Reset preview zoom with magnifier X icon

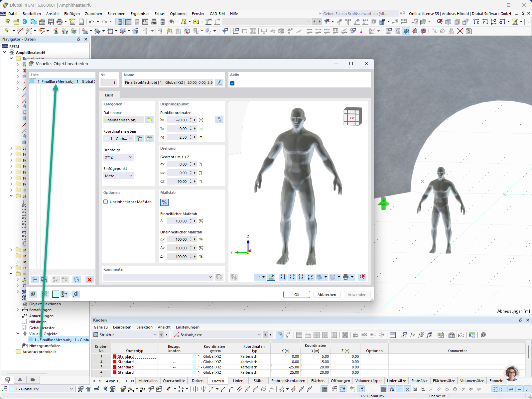point(362,277)
